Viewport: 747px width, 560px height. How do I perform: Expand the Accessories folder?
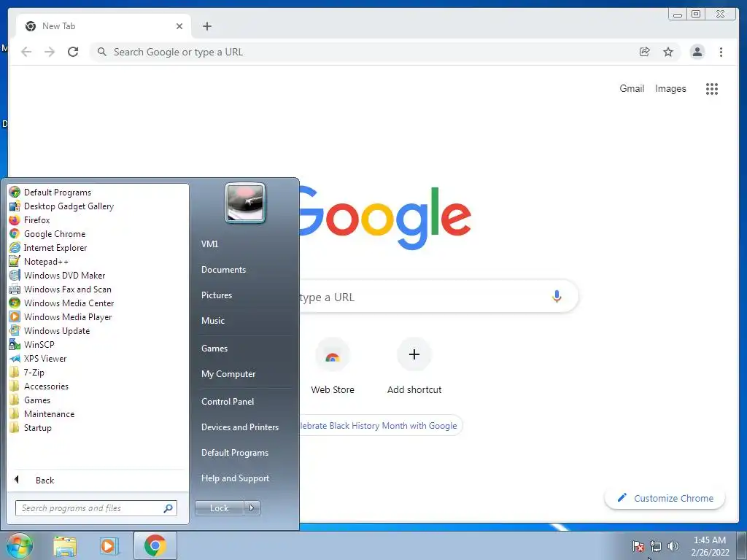39,386
